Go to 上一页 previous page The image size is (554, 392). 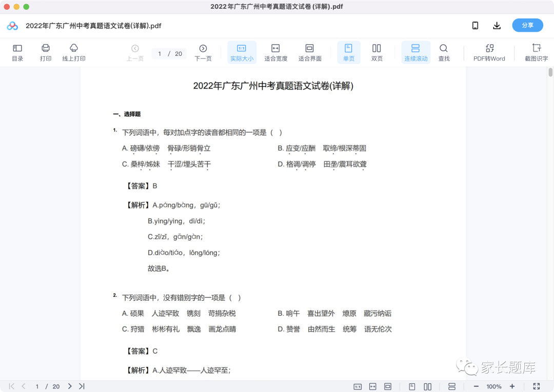pos(135,53)
